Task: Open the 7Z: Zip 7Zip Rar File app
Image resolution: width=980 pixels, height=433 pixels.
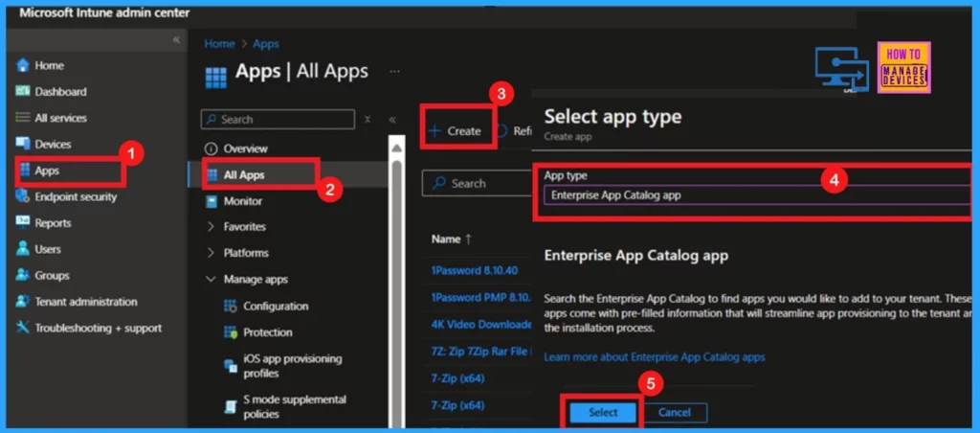Action: point(481,351)
